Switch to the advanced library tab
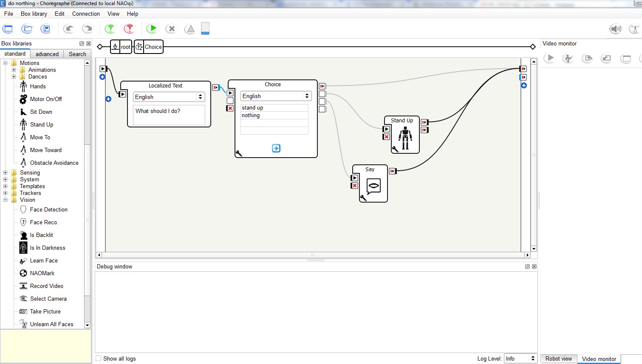Screen dimensions: 642x364 coord(47,54)
